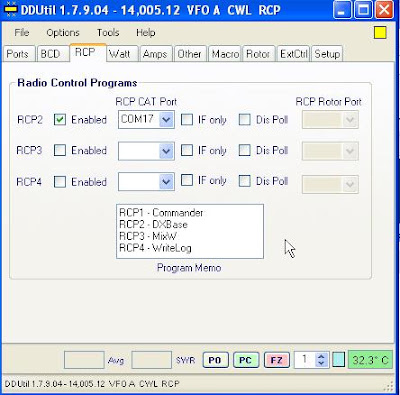400x395 pixels.
Task: Click inside the Program Memo text box
Action: [x=190, y=231]
